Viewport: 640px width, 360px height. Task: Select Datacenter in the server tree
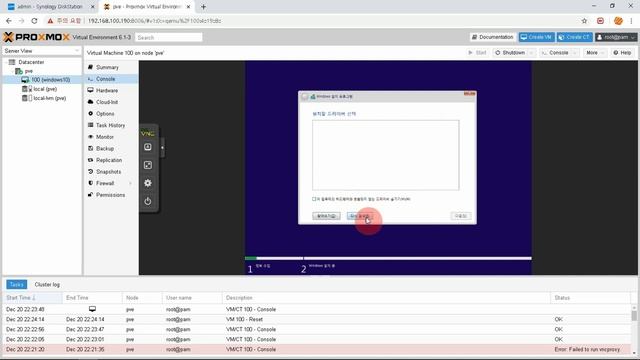coord(31,62)
